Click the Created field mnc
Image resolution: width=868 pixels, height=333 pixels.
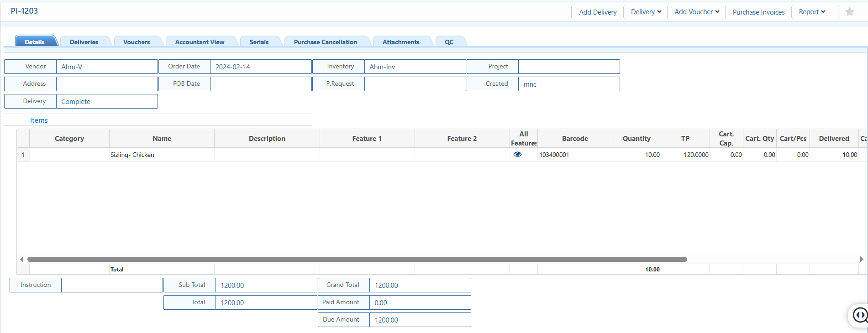tap(569, 84)
